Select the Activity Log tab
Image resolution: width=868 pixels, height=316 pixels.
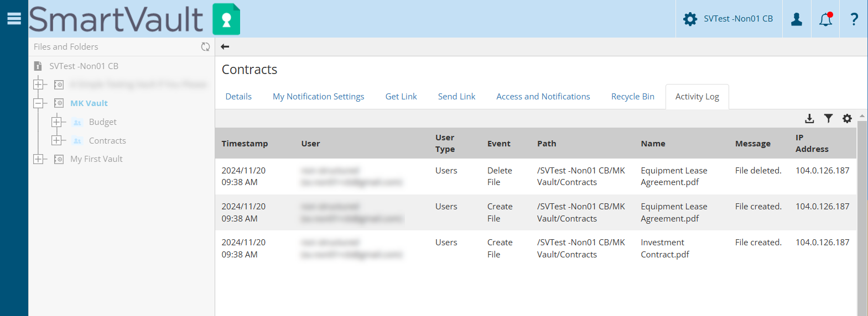(x=697, y=97)
